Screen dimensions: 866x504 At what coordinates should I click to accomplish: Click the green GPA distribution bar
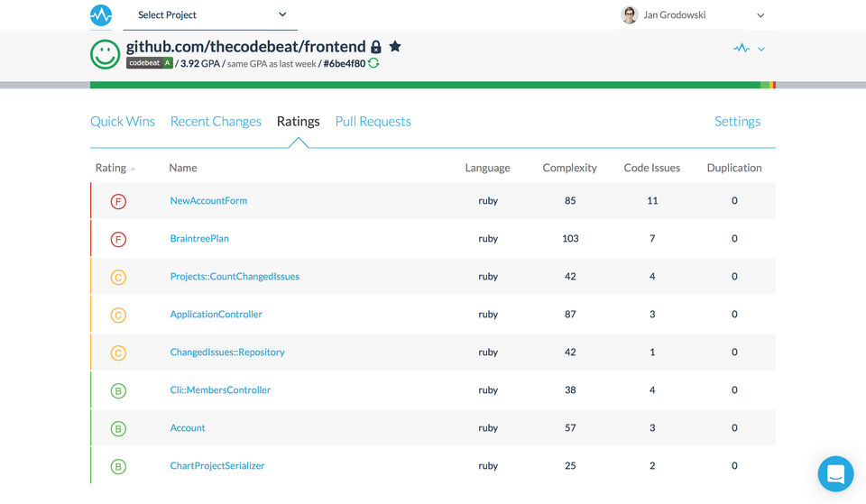pyautogui.click(x=424, y=85)
